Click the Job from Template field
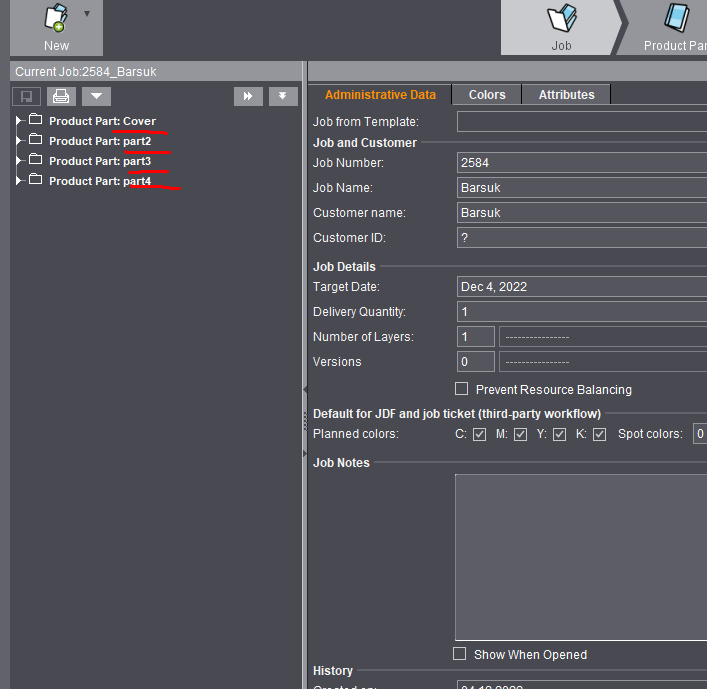This screenshot has height=689, width=707. [x=582, y=122]
